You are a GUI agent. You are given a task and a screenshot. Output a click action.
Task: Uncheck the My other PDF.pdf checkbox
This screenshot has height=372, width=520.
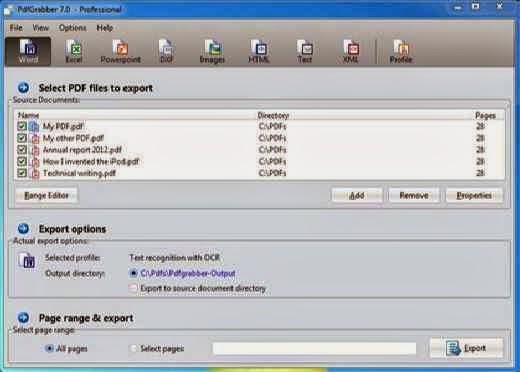(x=22, y=138)
